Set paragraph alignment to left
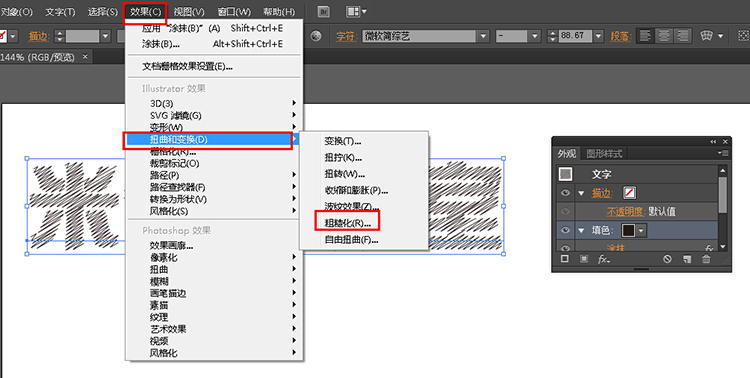 [646, 36]
